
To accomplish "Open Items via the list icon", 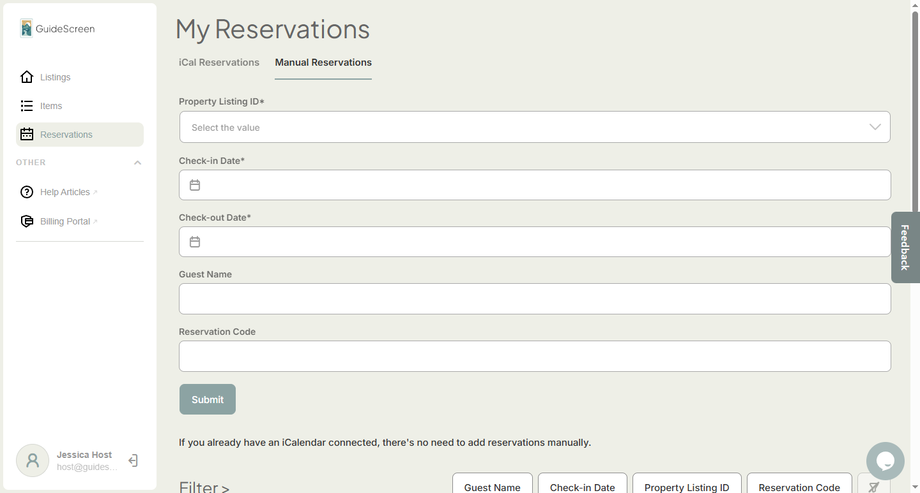I will click(26, 106).
